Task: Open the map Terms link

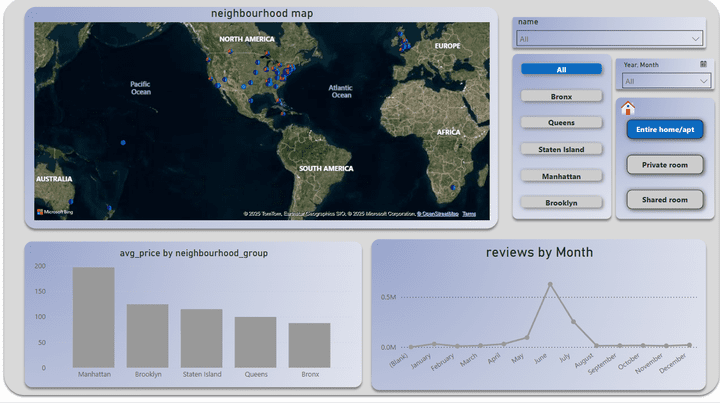Action: (x=469, y=214)
